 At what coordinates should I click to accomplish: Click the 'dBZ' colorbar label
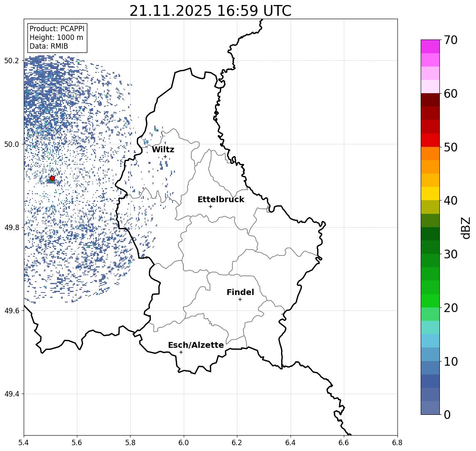(465, 228)
